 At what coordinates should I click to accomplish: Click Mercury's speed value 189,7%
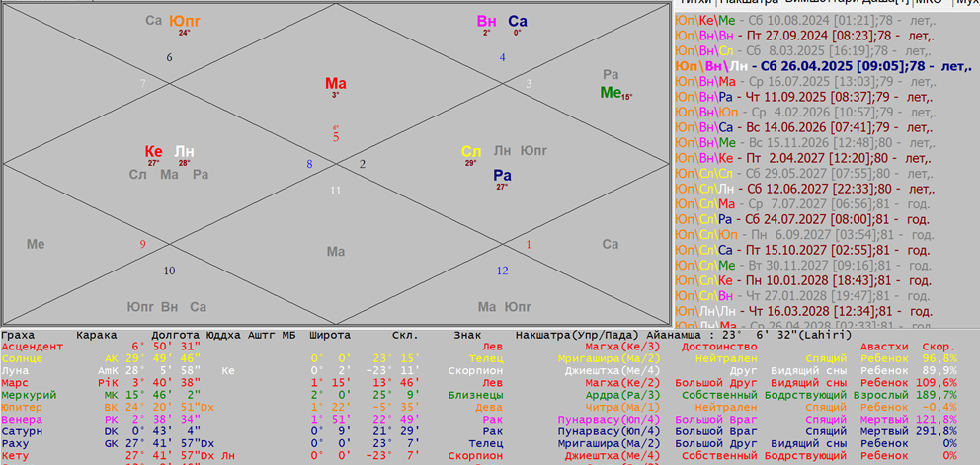click(x=939, y=395)
